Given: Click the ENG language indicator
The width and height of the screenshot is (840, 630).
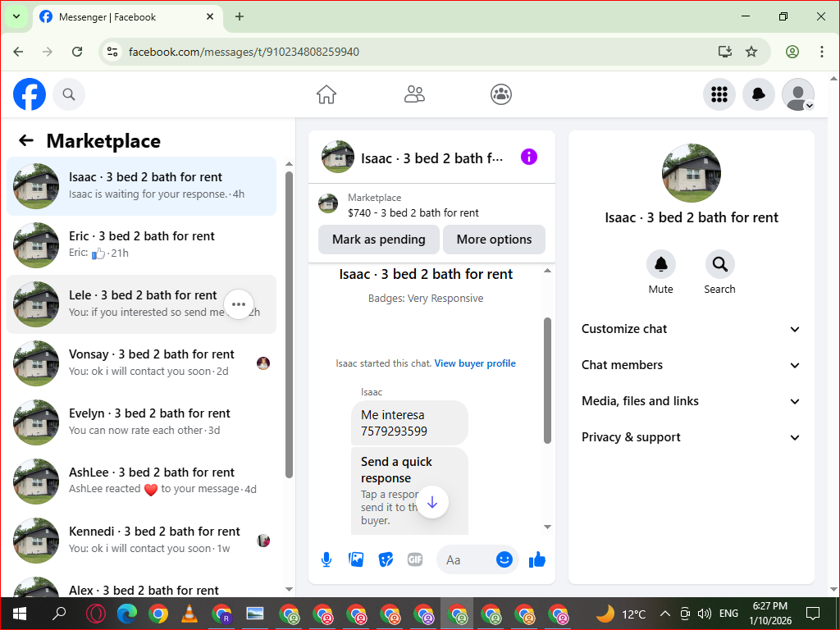Looking at the screenshot, I should click(x=728, y=614).
